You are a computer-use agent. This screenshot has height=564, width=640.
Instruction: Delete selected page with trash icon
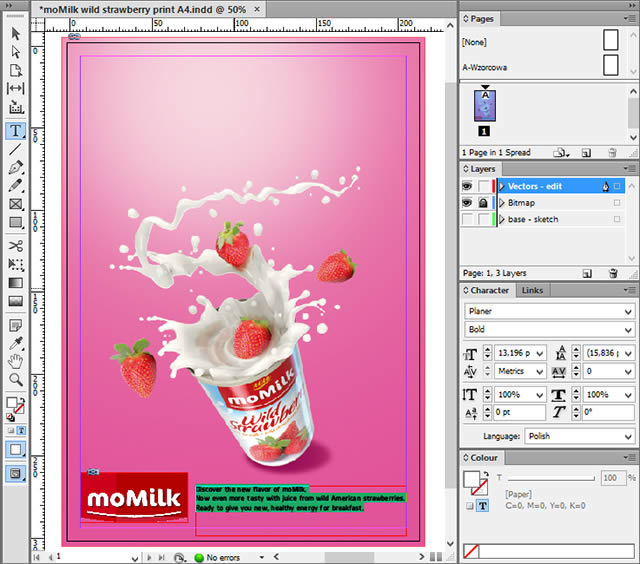(612, 153)
